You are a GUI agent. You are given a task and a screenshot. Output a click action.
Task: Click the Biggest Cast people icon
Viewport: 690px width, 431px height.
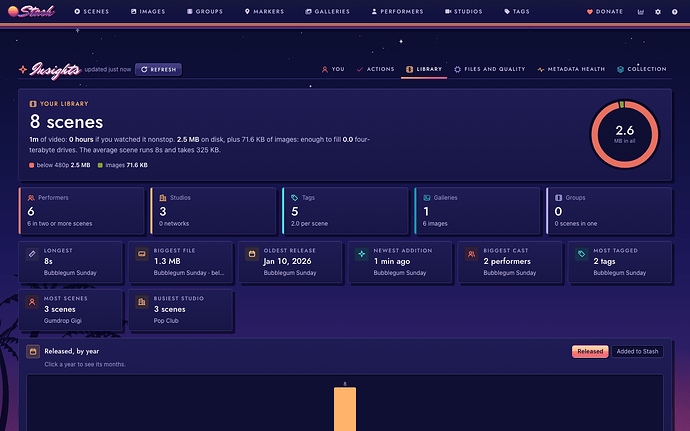tap(471, 254)
